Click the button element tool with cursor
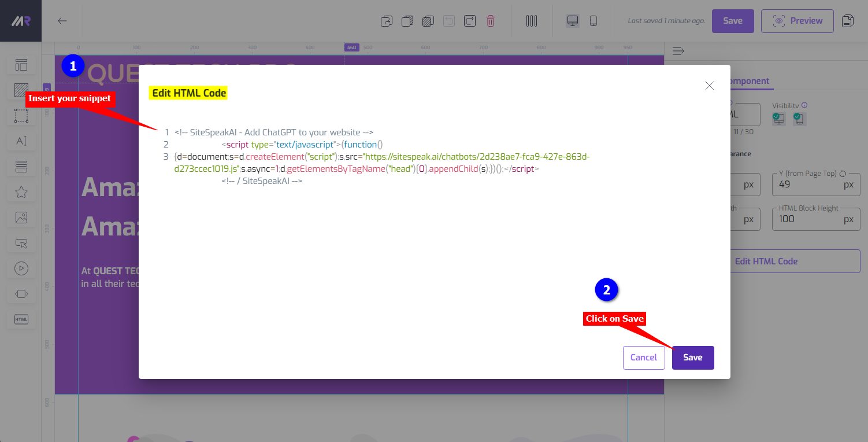The image size is (868, 442). [x=21, y=243]
